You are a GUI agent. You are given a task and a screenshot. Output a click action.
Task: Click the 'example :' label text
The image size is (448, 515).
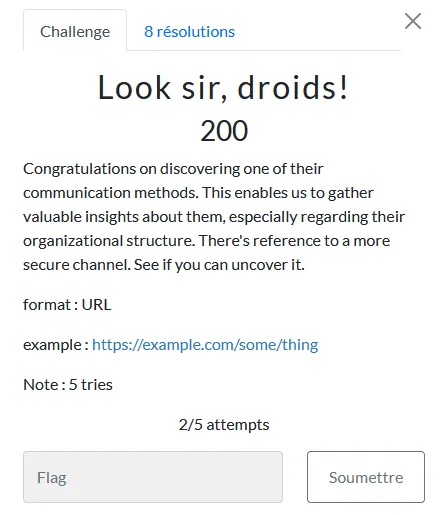(56, 345)
